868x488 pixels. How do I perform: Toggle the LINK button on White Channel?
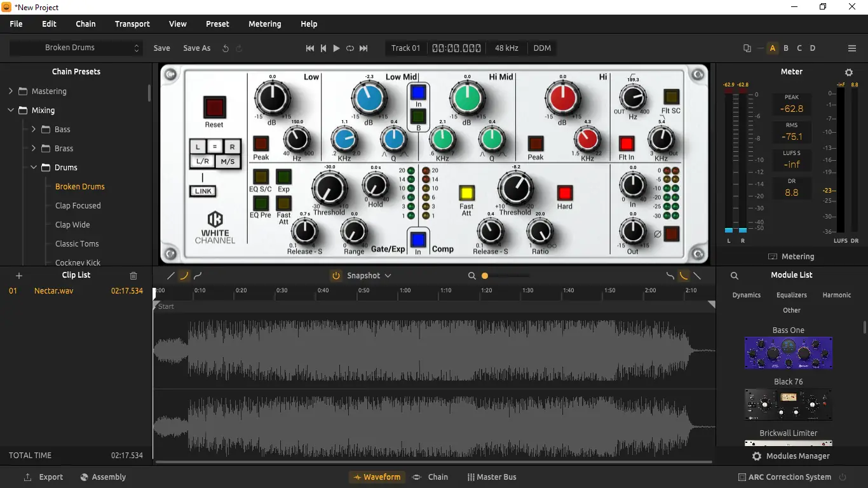click(x=202, y=191)
